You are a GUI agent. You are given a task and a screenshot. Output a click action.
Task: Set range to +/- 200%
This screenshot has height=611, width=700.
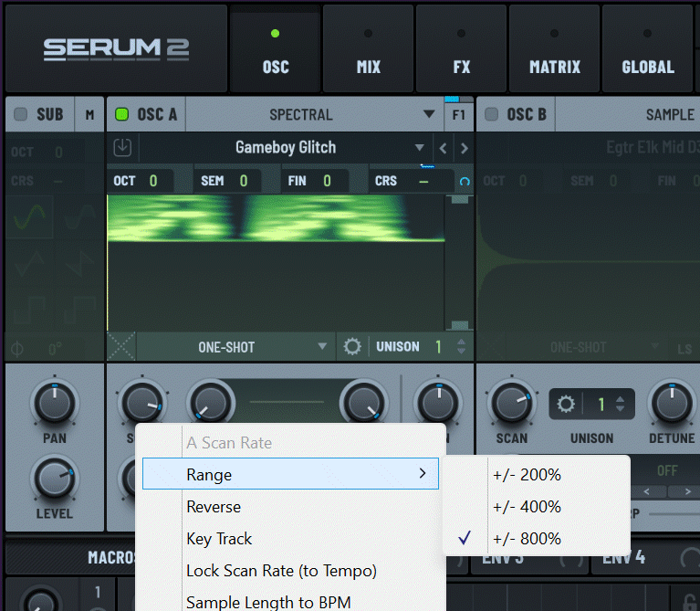(537, 474)
